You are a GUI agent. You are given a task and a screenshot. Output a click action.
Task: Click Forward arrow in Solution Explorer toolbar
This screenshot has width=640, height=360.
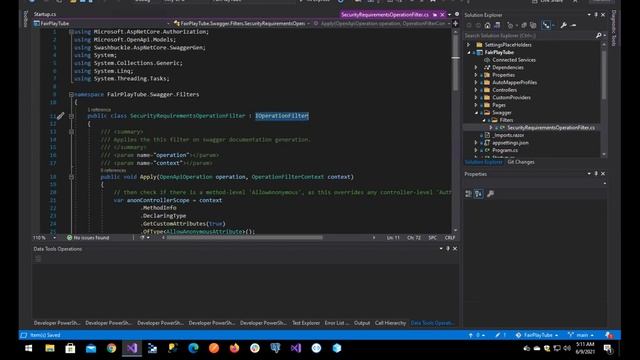(478, 25)
